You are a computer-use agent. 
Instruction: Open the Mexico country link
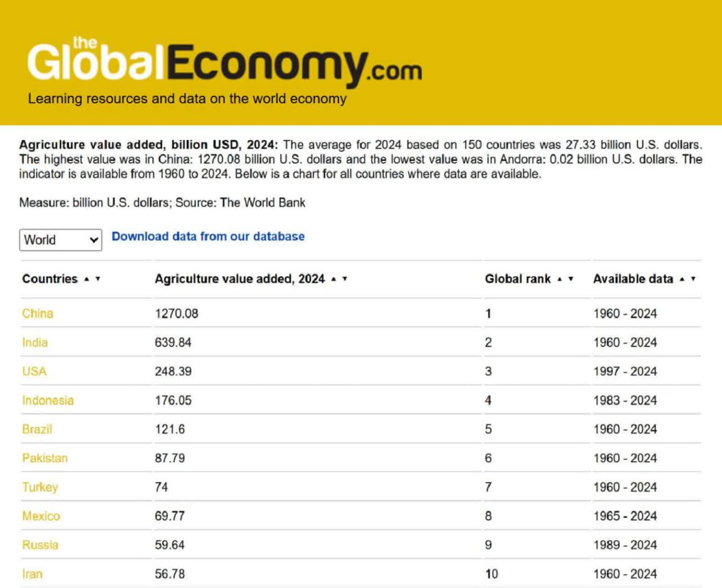click(41, 516)
